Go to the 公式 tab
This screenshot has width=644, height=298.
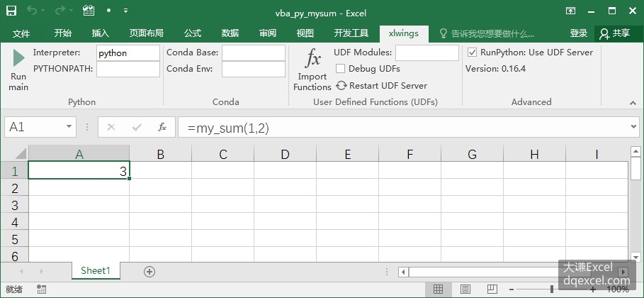(193, 33)
